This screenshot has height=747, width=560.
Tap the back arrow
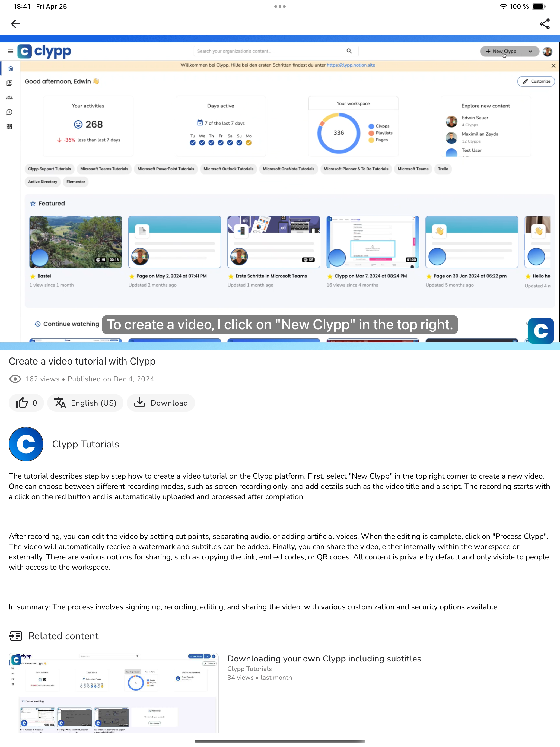[15, 24]
